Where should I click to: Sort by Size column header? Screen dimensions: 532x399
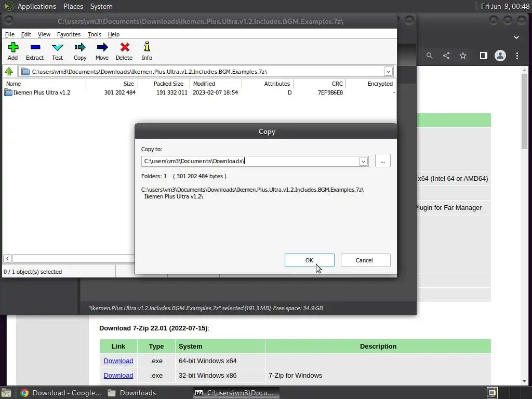[x=112, y=84]
